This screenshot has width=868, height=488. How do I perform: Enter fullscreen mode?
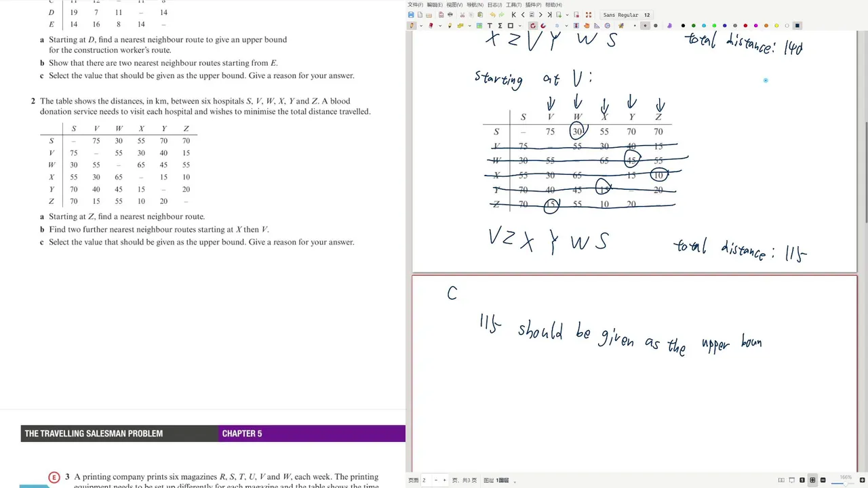pos(588,15)
